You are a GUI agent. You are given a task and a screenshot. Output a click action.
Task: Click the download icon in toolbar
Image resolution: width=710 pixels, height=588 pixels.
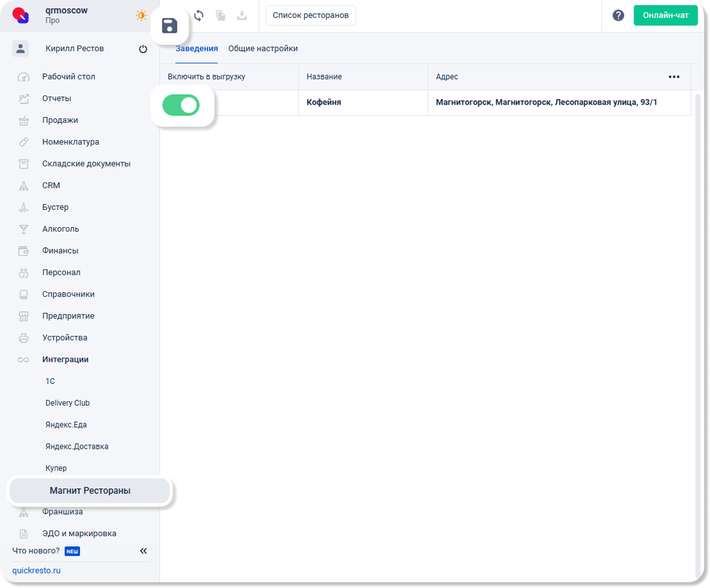pos(242,15)
